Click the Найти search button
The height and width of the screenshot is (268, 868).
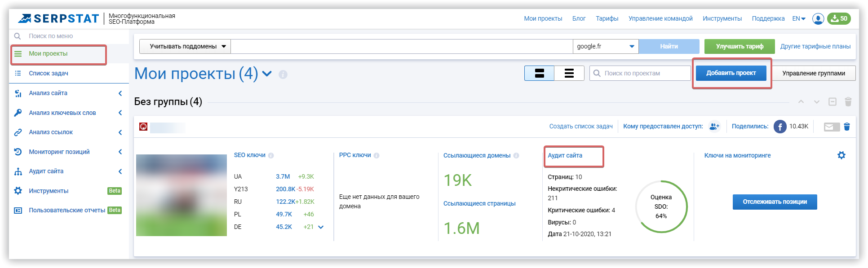[669, 46]
